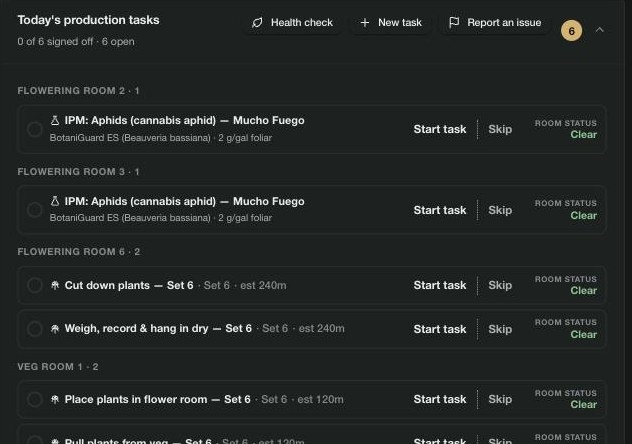
Task: Click Clear room status for Cut down plants
Action: [584, 290]
